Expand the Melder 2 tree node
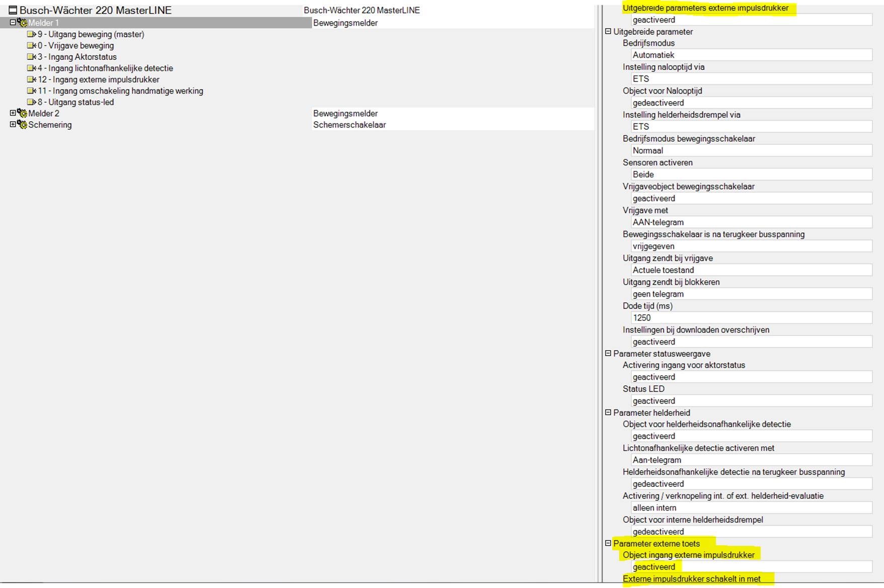 point(13,113)
